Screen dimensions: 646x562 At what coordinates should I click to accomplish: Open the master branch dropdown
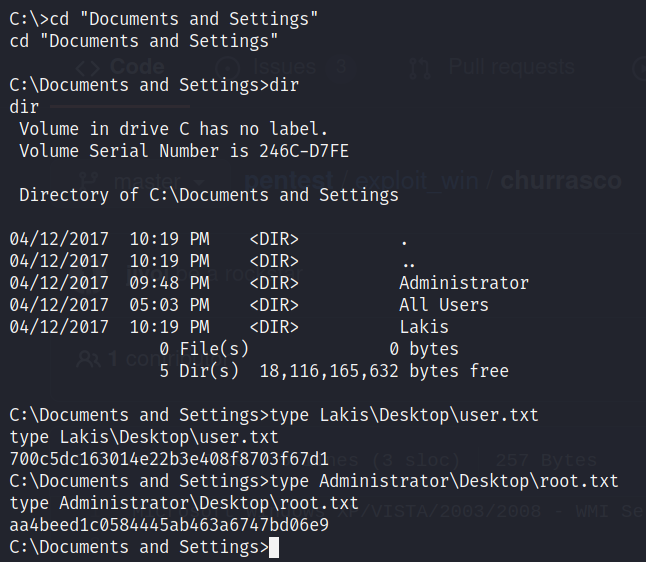[140, 181]
